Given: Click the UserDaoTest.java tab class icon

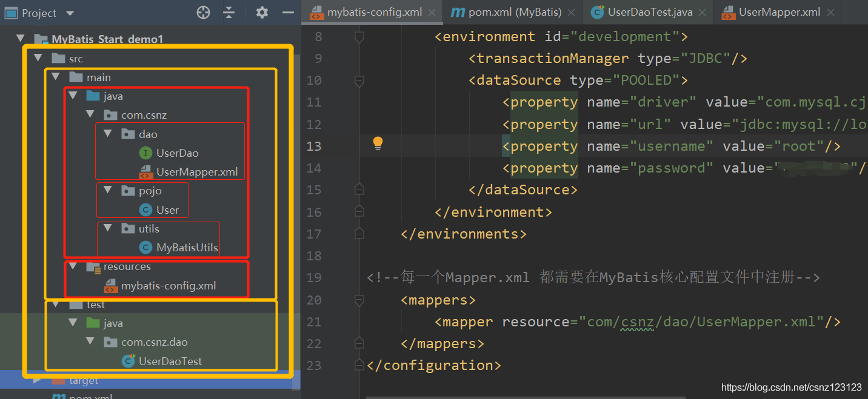Looking at the screenshot, I should click(x=598, y=12).
